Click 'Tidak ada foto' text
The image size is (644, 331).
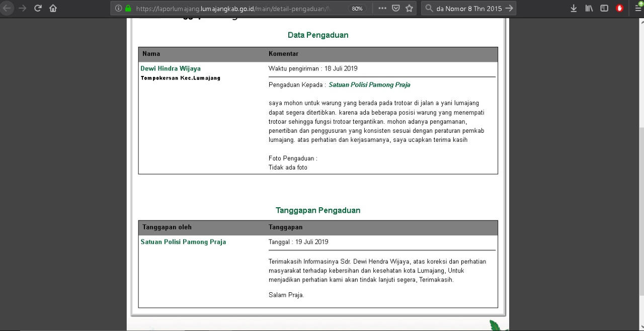pyautogui.click(x=288, y=168)
